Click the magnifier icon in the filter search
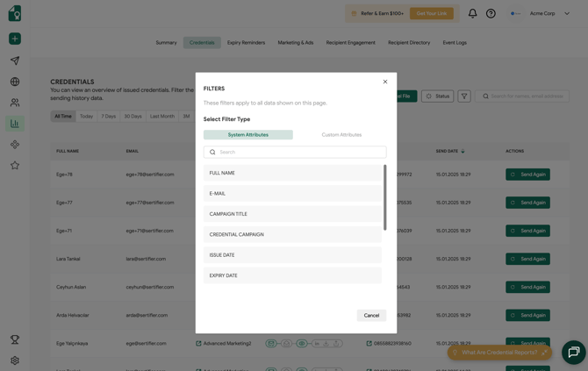 (x=212, y=152)
